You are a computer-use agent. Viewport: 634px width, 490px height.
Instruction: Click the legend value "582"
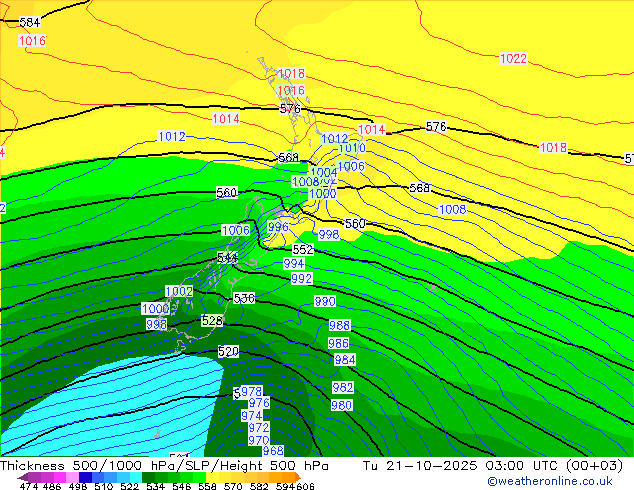coord(259,486)
